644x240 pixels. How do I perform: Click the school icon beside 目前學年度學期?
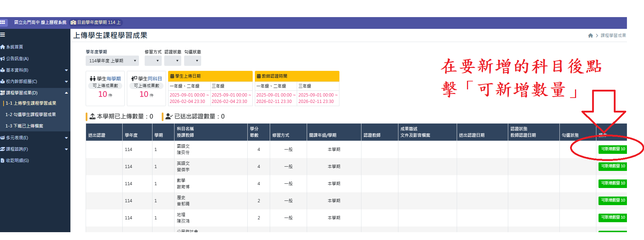pyautogui.click(x=73, y=22)
